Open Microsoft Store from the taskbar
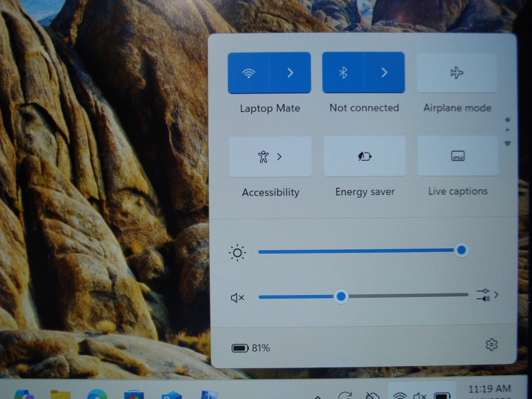The height and width of the screenshot is (399, 532). [134, 395]
